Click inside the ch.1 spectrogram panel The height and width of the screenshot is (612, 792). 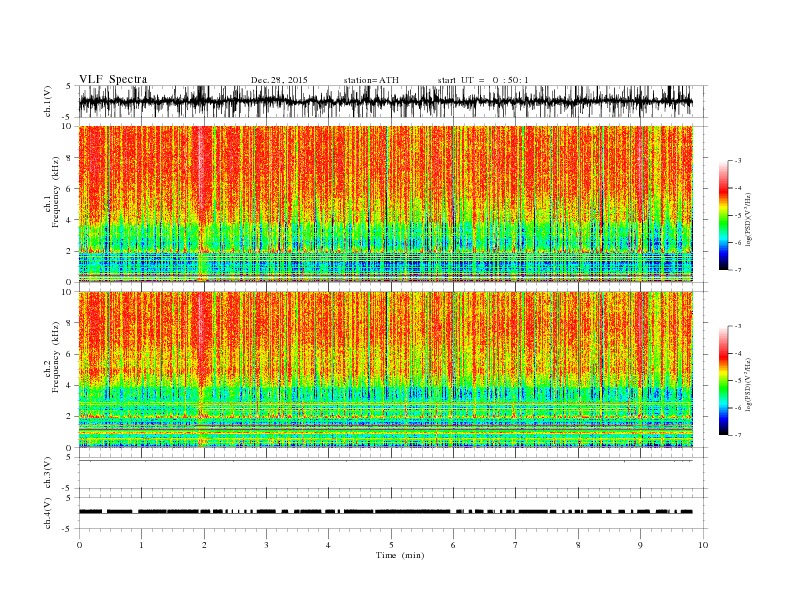[385, 204]
